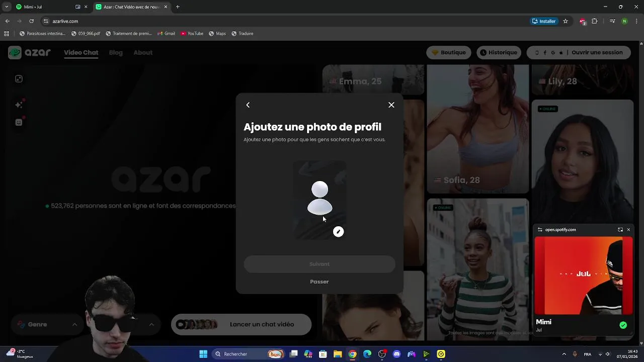This screenshot has width=644, height=362.
Task: Open the 059_066.pdf bookmark
Action: (86, 34)
